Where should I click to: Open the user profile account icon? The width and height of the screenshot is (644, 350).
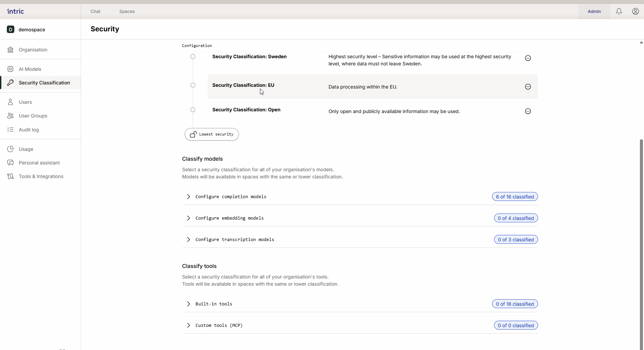pos(635,12)
